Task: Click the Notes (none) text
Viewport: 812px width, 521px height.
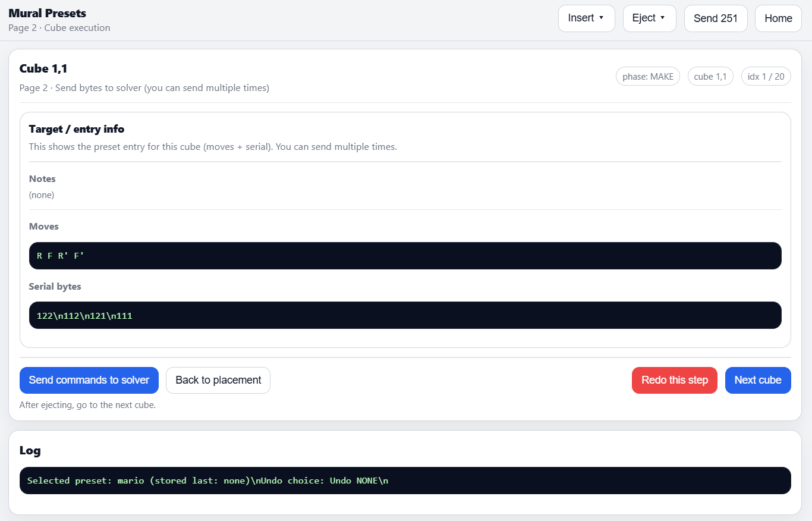Action: (42, 195)
